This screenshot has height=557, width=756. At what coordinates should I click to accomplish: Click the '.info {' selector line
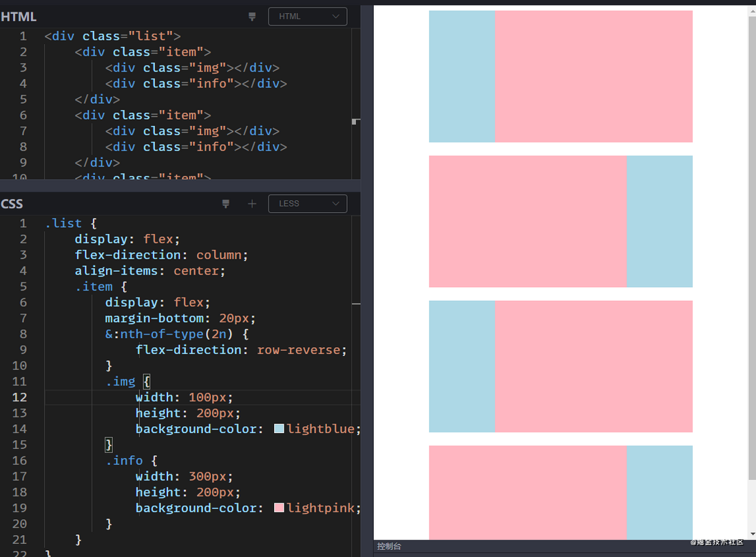tap(132, 461)
